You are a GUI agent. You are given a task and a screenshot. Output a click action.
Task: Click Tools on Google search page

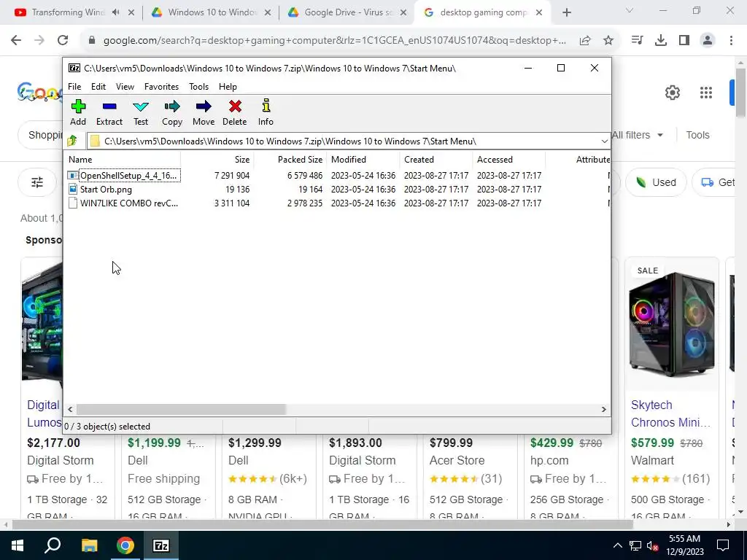point(697,135)
